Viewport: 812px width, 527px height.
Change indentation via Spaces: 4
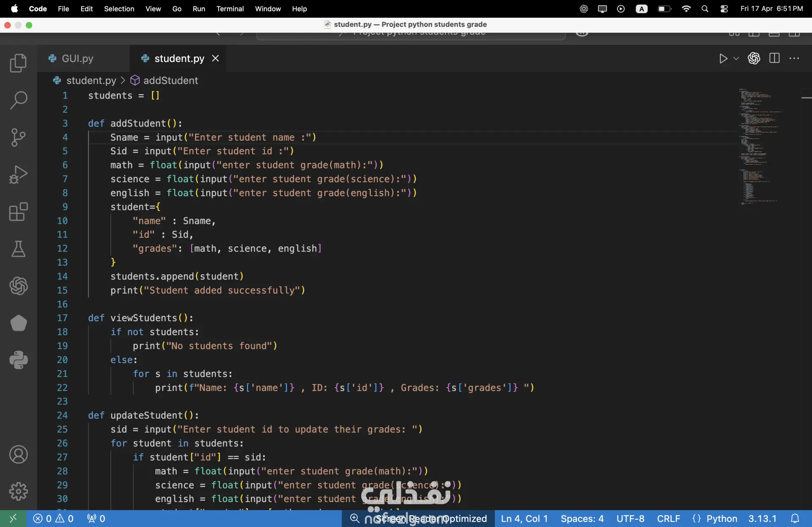(x=582, y=519)
